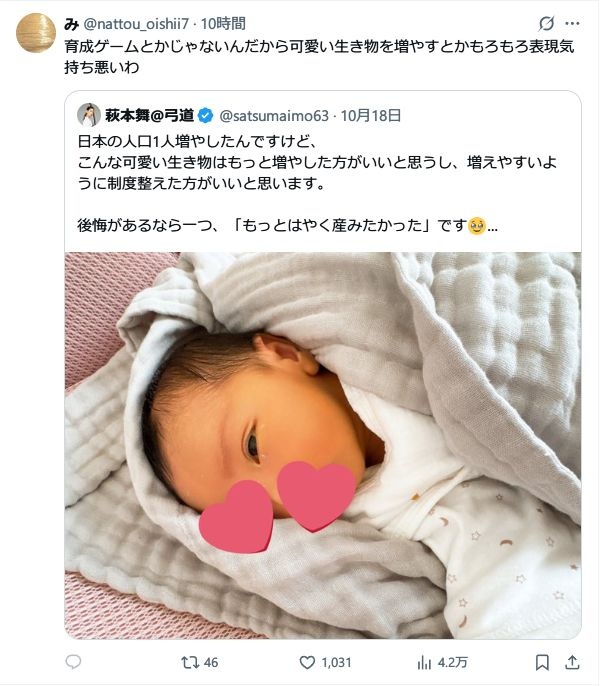Open the quoted author's small avatar

tap(89, 115)
